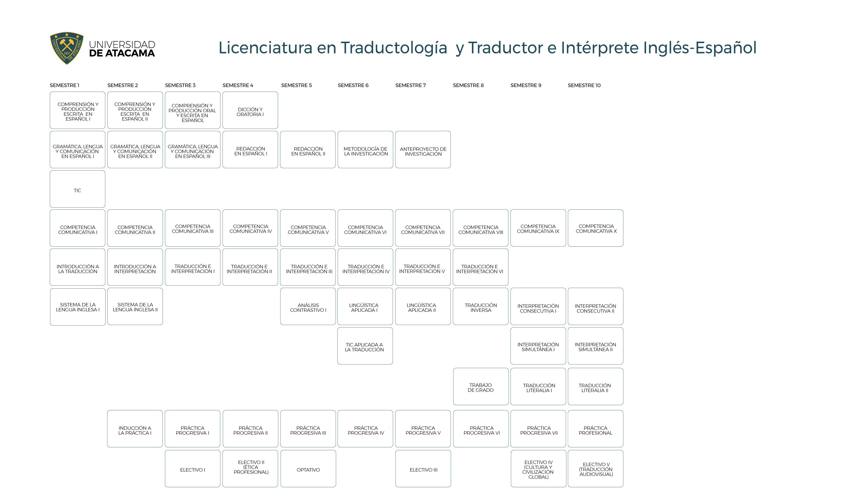Viewport: 868px width, 502px height.
Task: Select Práctica Progresiva VII box
Action: (538, 429)
